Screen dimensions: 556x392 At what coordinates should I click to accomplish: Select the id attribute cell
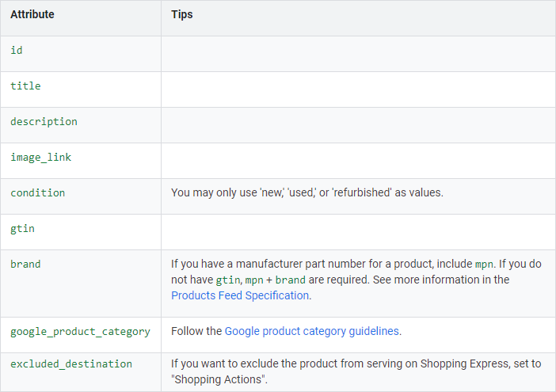[17, 50]
